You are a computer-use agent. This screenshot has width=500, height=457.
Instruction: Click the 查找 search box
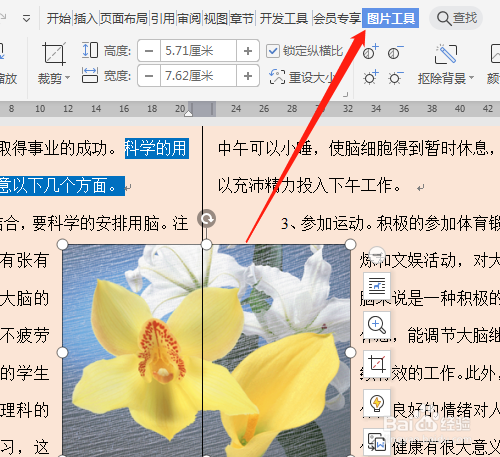(456, 18)
